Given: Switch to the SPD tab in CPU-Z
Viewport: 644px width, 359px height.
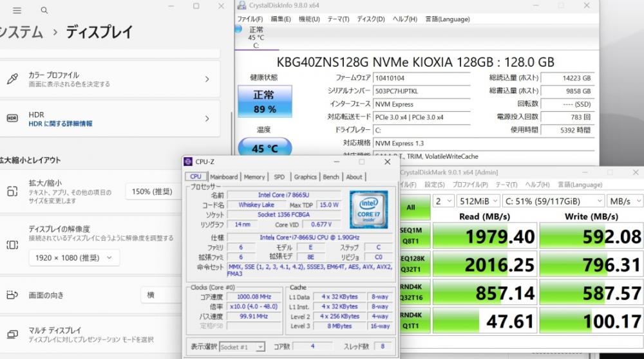Looking at the screenshot, I should click(279, 177).
